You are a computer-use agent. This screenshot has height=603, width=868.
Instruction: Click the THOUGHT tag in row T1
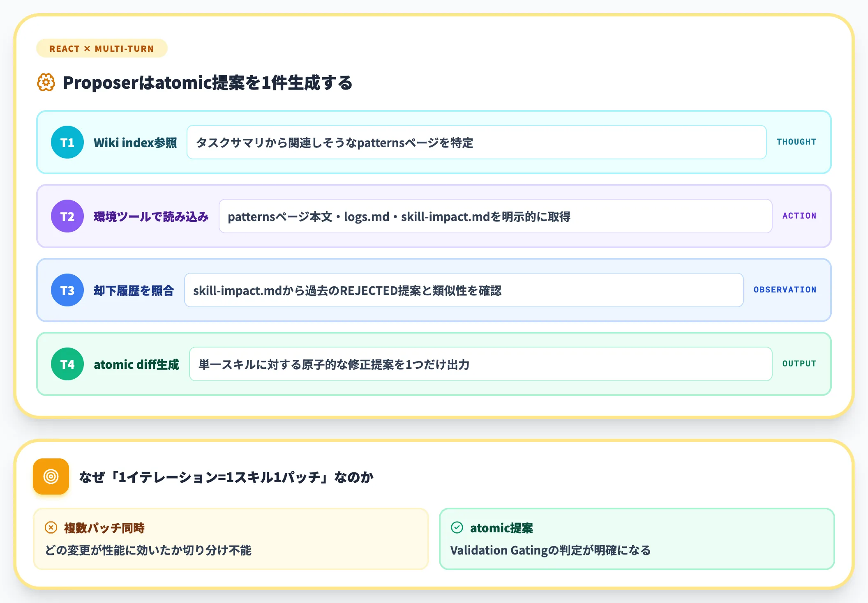tap(796, 142)
